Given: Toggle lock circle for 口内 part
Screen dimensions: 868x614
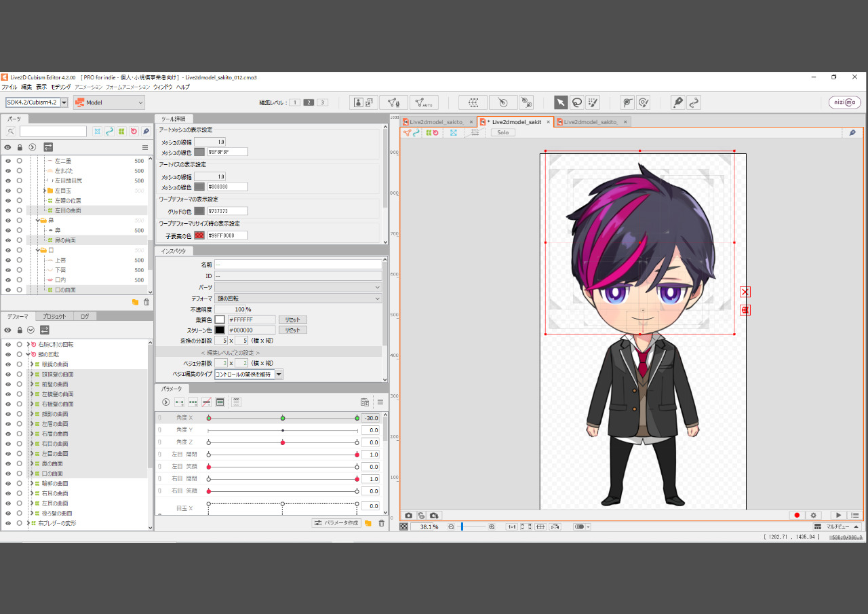Looking at the screenshot, I should coord(20,280).
